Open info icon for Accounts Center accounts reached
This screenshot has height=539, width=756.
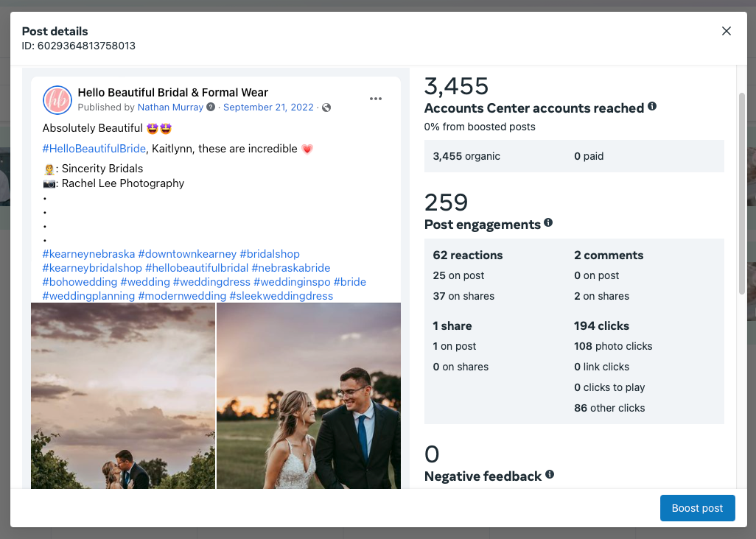(x=652, y=107)
